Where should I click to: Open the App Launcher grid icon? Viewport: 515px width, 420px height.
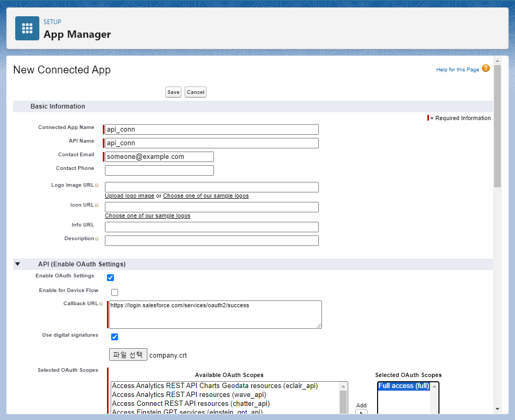coord(27,28)
